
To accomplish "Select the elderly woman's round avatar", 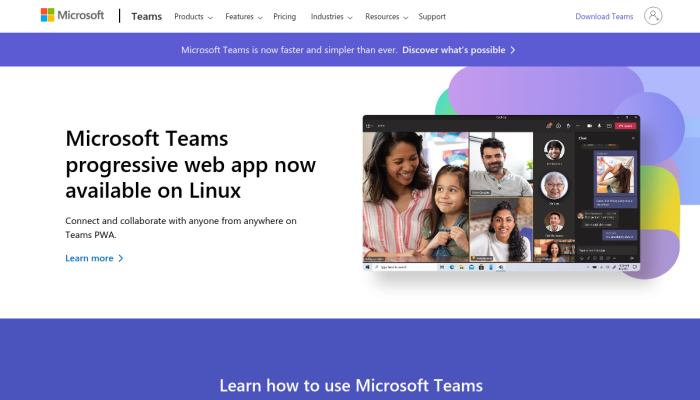I will click(x=554, y=185).
